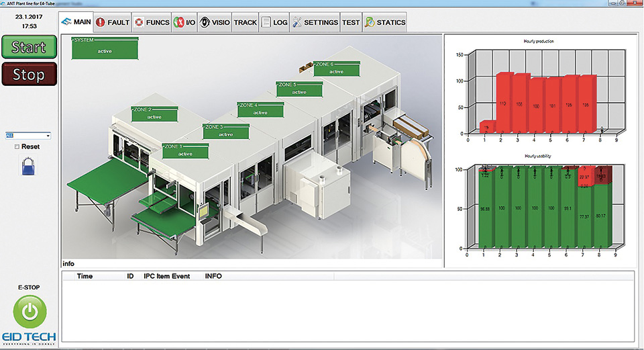The image size is (644, 350).
Task: Select the ZONE 2 active indicator
Action: 154,114
